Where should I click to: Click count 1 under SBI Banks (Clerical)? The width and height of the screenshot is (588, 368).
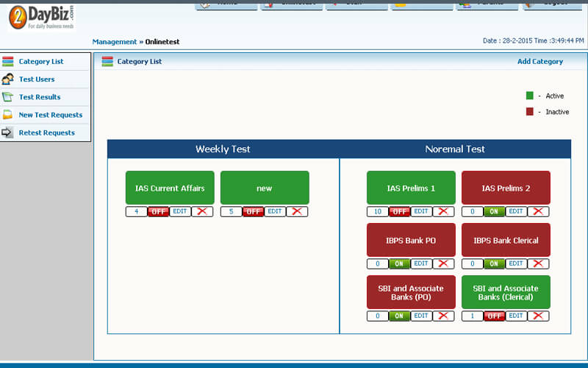point(473,316)
